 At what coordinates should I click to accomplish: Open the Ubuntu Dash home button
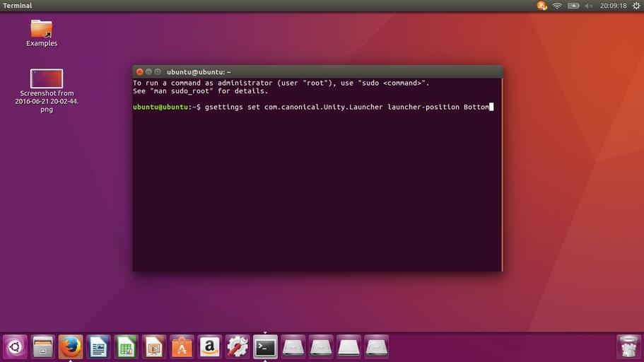click(15, 347)
